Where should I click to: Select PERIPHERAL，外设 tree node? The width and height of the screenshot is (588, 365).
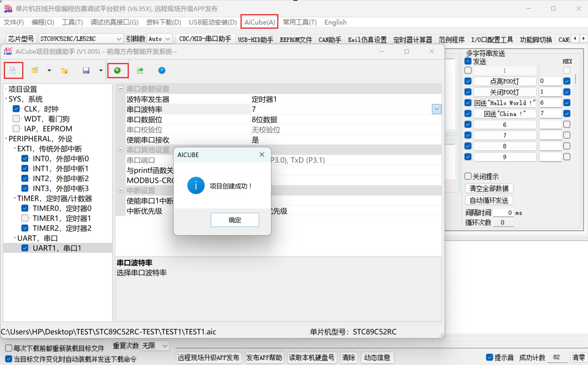(x=41, y=138)
